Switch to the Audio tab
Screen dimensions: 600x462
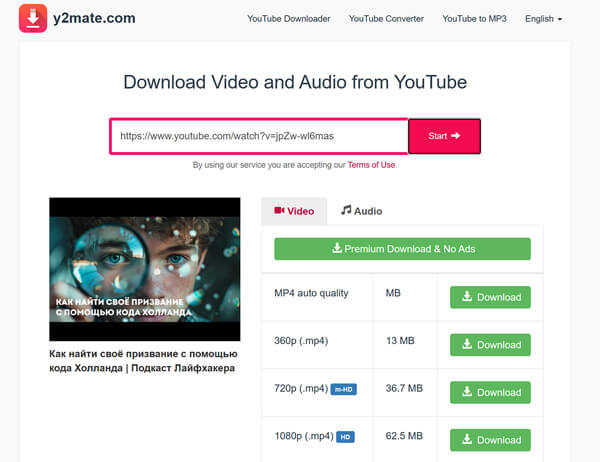(x=361, y=211)
